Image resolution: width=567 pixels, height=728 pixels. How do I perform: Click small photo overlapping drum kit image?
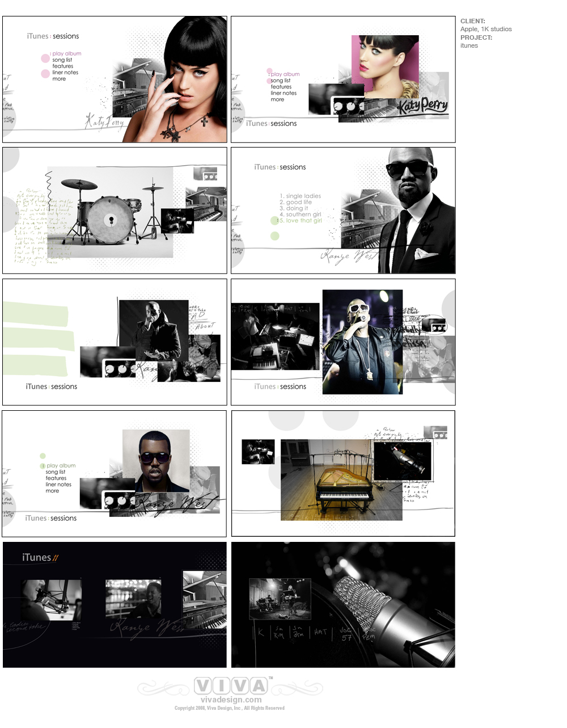pos(177,221)
